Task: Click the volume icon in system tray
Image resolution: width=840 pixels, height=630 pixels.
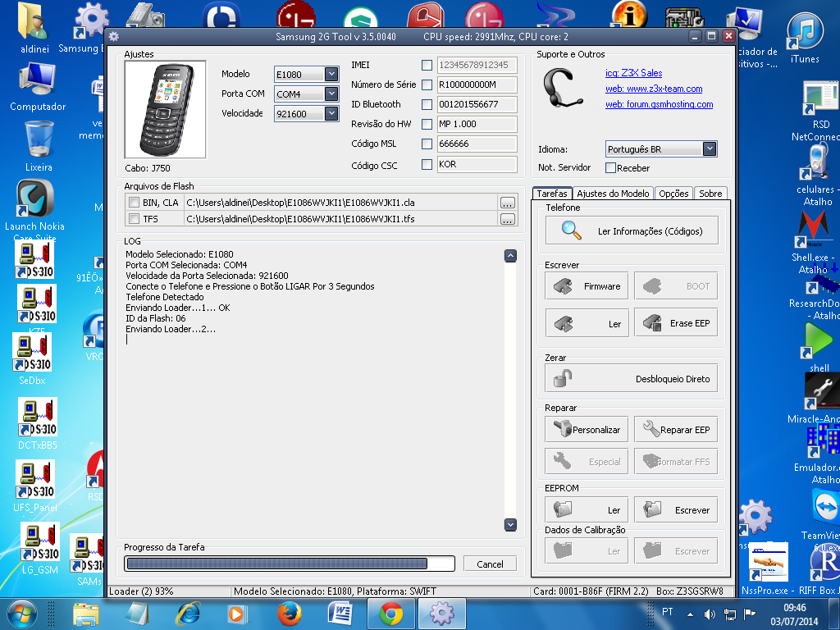Action: (x=710, y=614)
